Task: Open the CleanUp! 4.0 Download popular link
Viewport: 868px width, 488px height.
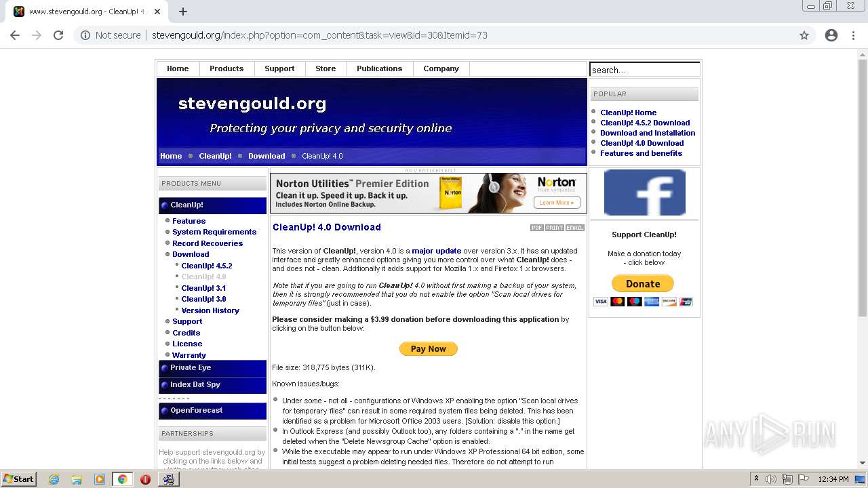Action: (642, 143)
